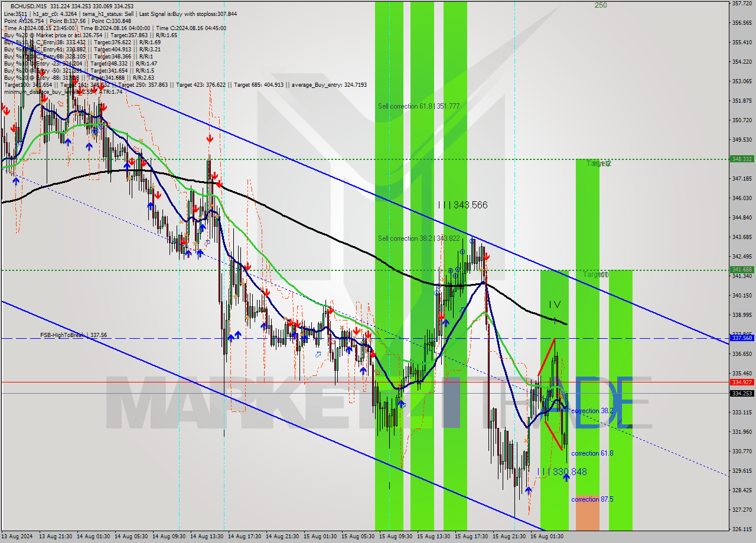
Task: Click the red 334.927 price tag
Action: 742,382
